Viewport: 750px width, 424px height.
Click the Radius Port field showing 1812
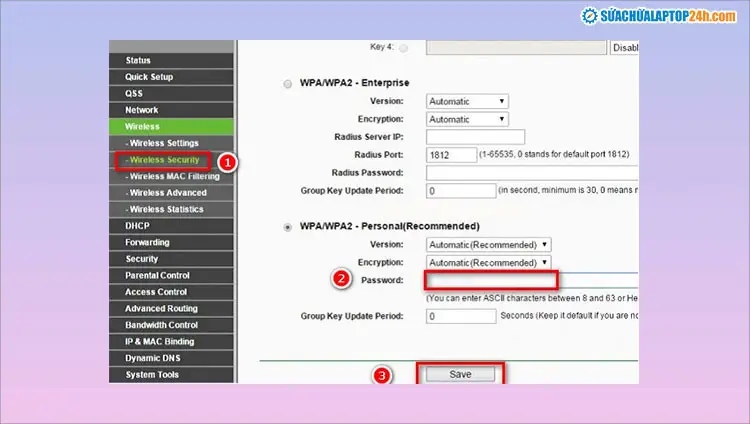click(451, 155)
